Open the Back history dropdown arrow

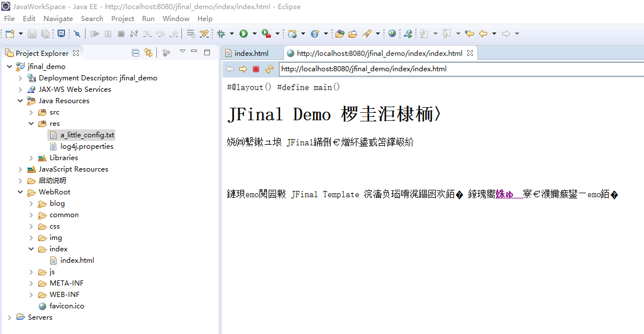click(x=494, y=34)
